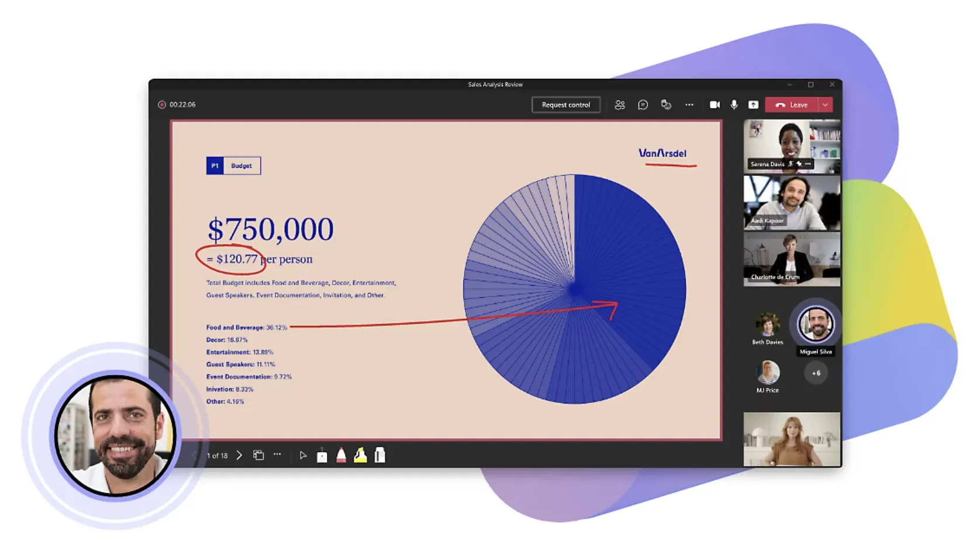Toggle the camera on or off
The image size is (980, 548).
(x=715, y=105)
